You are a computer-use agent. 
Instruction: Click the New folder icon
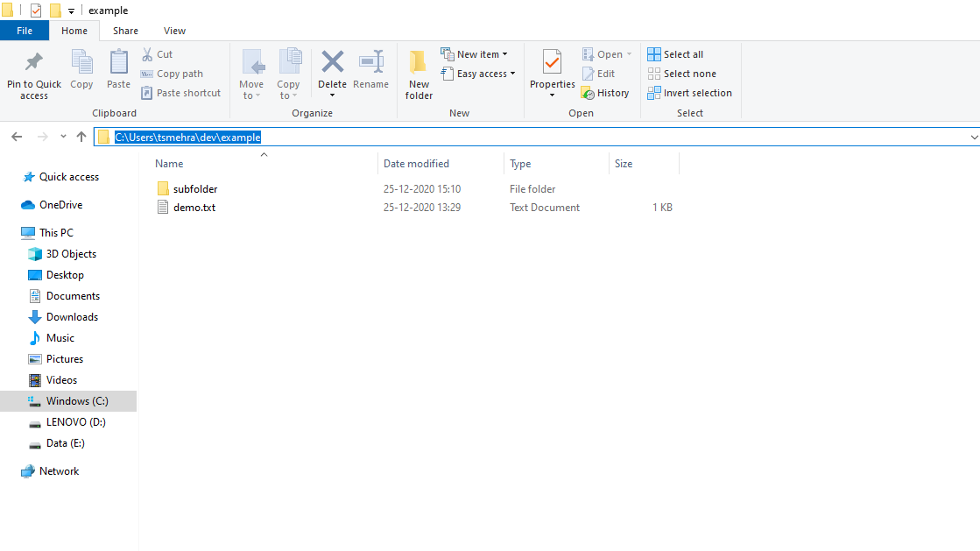tap(419, 62)
